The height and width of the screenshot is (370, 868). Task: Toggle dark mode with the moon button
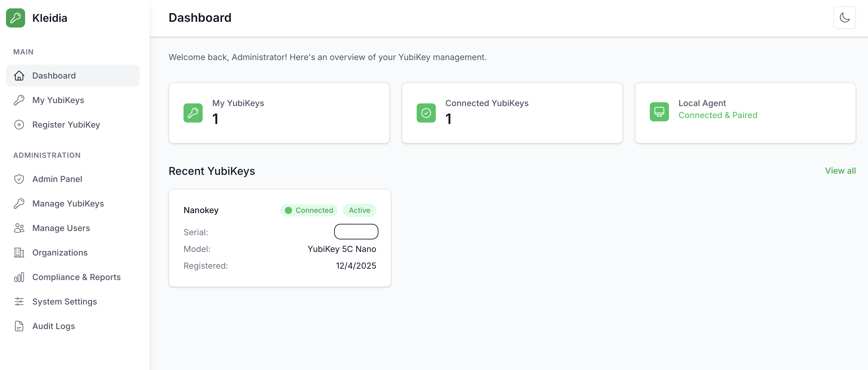pyautogui.click(x=844, y=18)
